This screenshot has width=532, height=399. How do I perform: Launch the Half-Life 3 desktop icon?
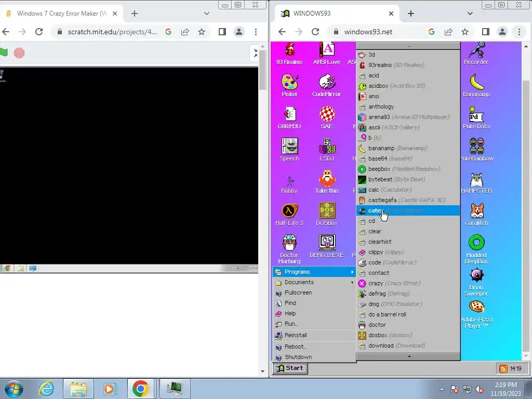click(289, 214)
